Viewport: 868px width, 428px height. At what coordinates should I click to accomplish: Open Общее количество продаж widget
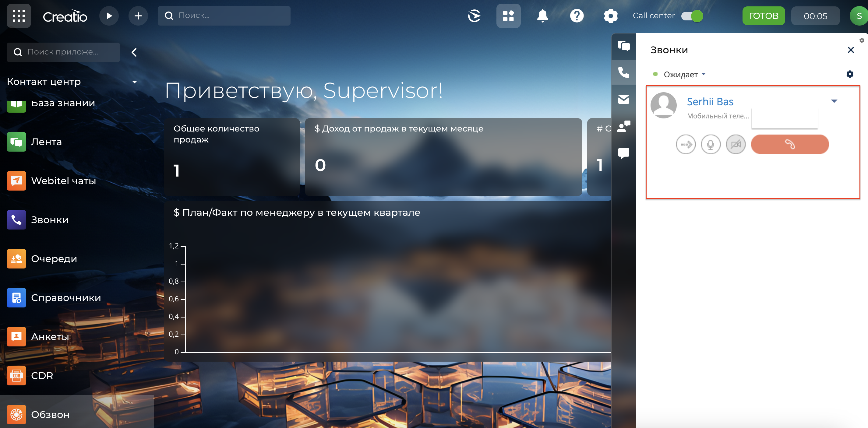232,157
